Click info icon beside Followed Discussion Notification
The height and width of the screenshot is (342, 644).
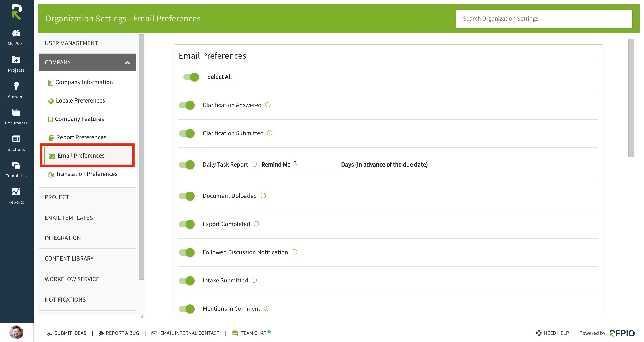294,252
